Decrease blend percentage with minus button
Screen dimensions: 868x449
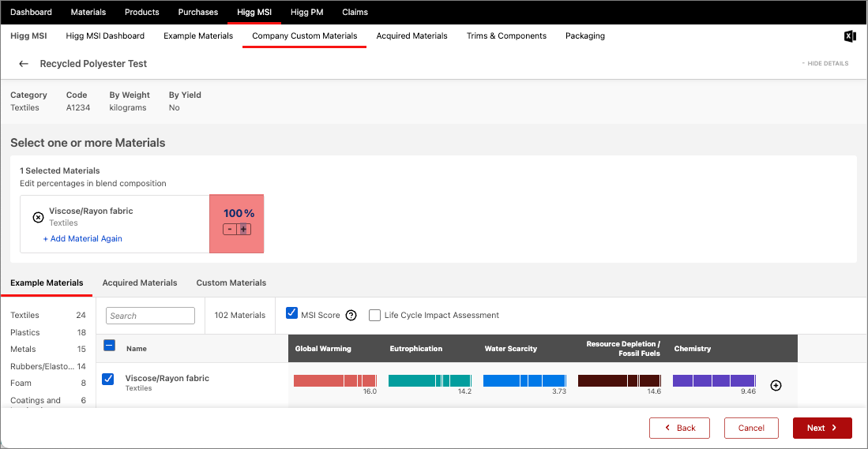pos(230,229)
